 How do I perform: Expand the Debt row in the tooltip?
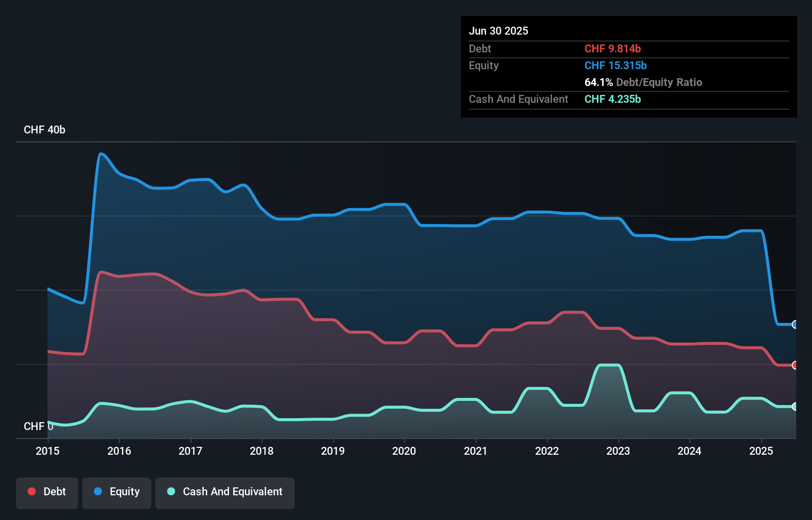tap(480, 49)
